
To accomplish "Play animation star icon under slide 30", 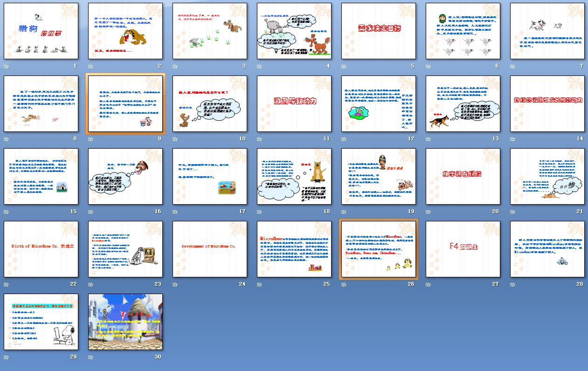I will click(x=90, y=357).
